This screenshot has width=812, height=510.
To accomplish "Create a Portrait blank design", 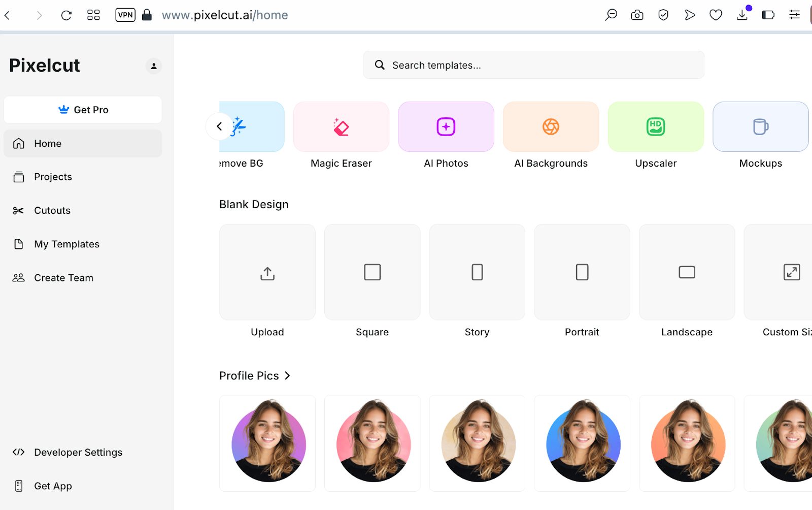I will point(582,272).
